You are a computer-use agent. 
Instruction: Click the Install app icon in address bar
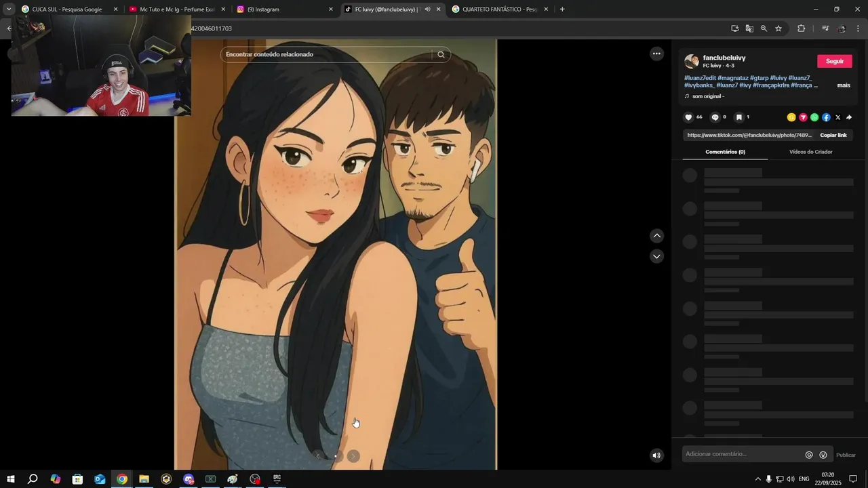click(x=734, y=28)
